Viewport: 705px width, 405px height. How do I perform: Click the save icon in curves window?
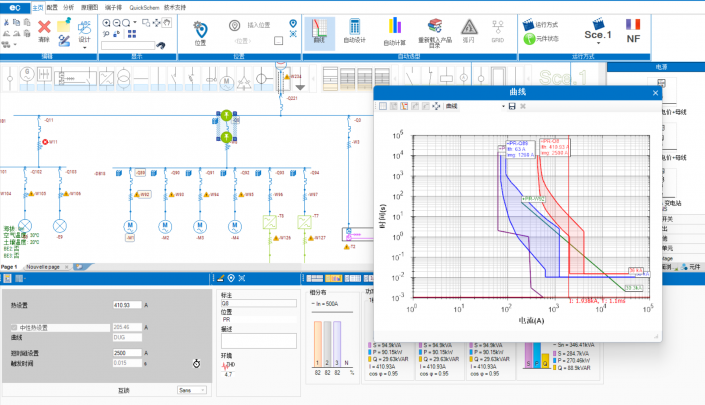point(512,106)
